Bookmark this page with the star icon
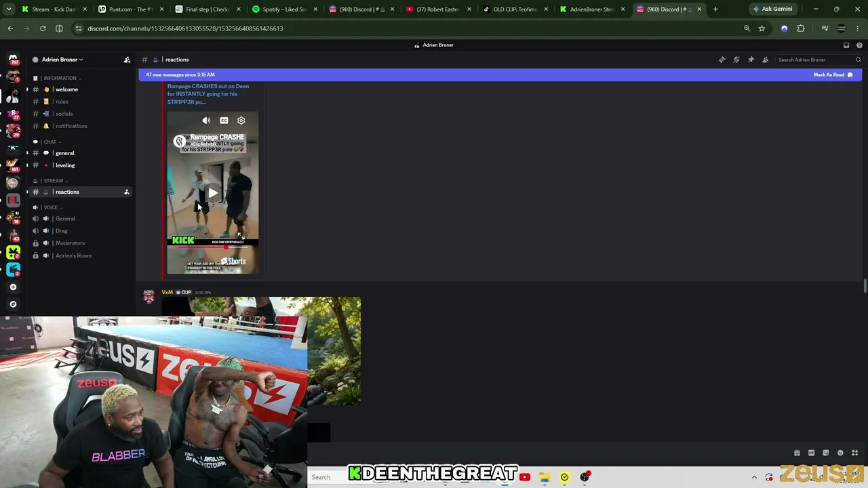 762,28
